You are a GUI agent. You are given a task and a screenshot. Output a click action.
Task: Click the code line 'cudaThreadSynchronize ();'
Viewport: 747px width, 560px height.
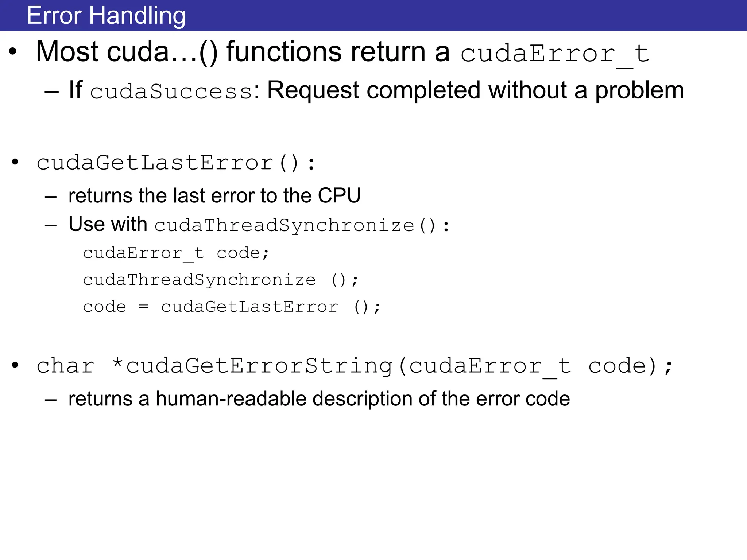click(x=221, y=280)
